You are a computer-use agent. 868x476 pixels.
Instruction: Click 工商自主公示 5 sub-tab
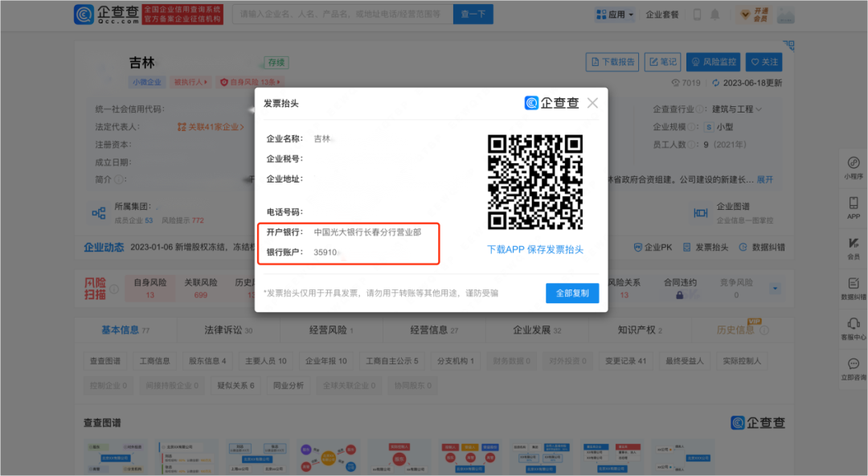click(392, 361)
